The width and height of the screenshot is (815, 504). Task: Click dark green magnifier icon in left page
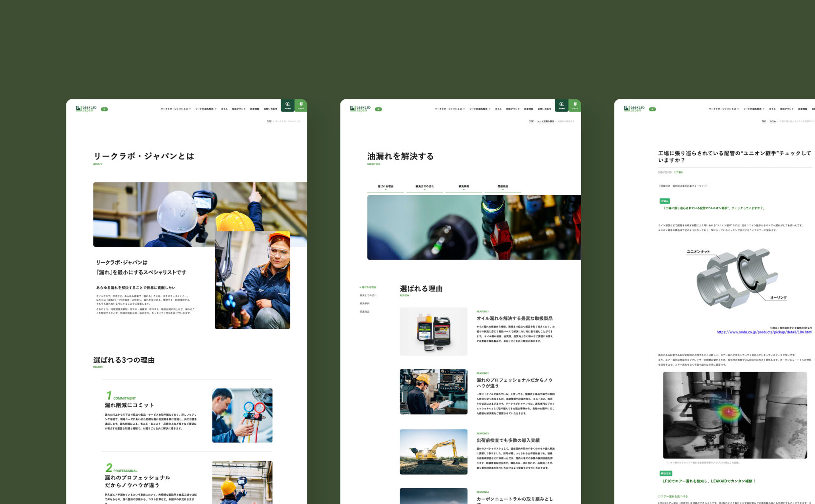coord(287,105)
